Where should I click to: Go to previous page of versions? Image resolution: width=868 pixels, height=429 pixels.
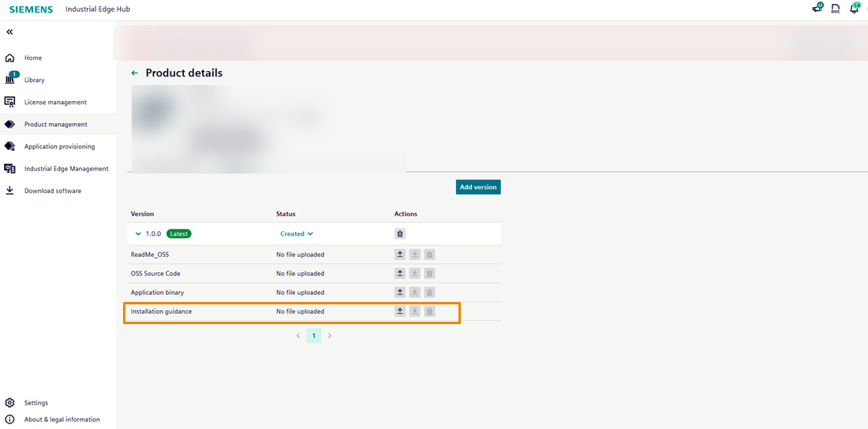point(298,335)
